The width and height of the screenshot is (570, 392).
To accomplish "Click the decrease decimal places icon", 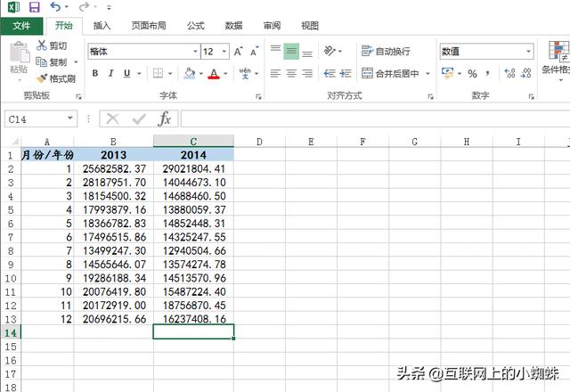I will 526,73.
